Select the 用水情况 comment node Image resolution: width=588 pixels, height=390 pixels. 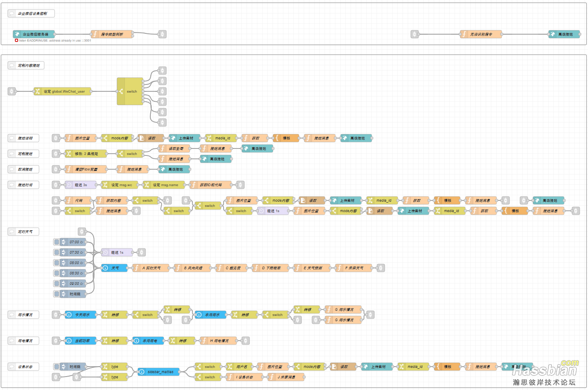click(x=23, y=315)
